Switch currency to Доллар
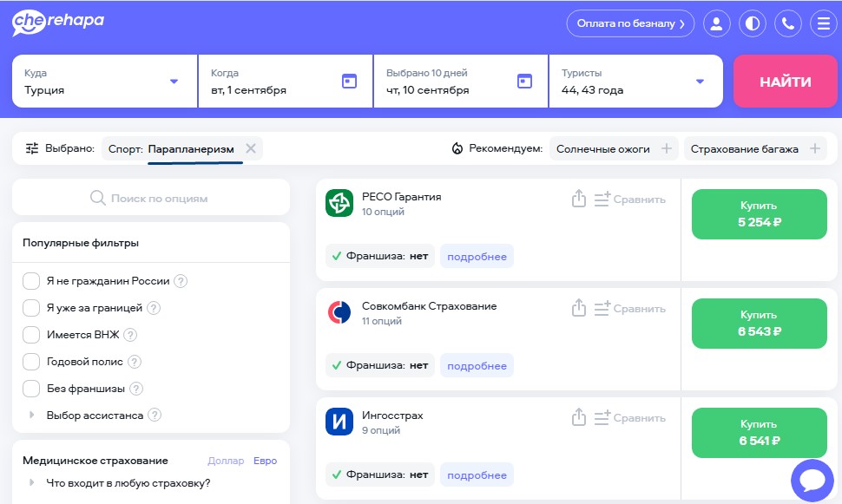The width and height of the screenshot is (842, 504). (x=226, y=461)
